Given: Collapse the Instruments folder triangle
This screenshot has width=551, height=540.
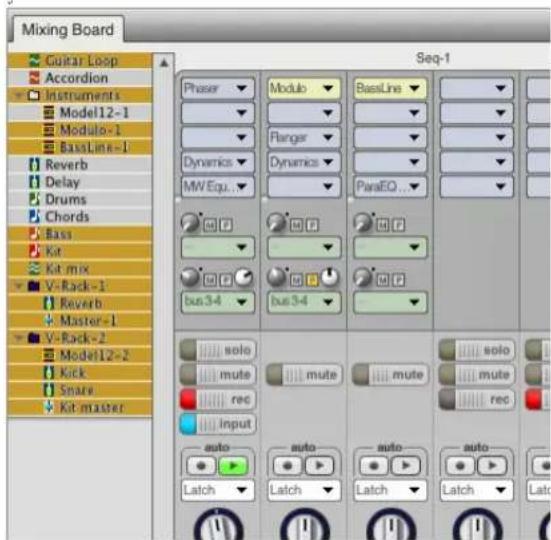Looking at the screenshot, I should pyautogui.click(x=18, y=95).
